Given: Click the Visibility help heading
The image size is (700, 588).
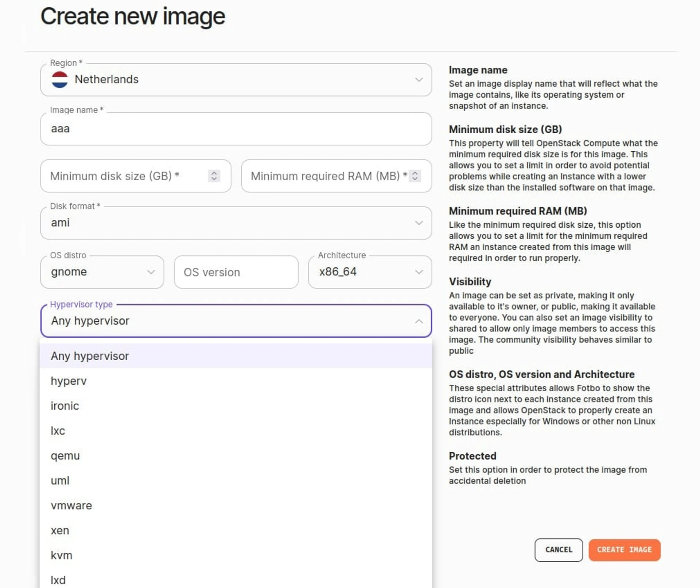Looking at the screenshot, I should pyautogui.click(x=470, y=282).
